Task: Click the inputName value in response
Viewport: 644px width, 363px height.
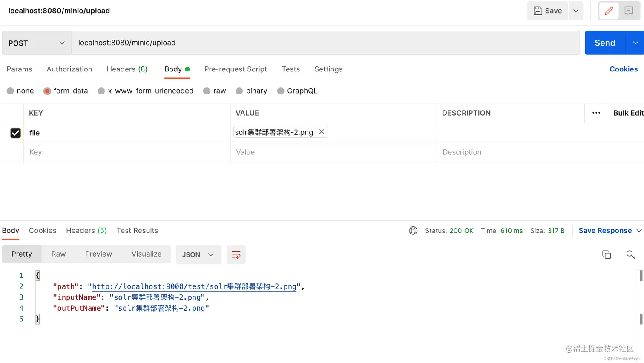Action: point(157,297)
